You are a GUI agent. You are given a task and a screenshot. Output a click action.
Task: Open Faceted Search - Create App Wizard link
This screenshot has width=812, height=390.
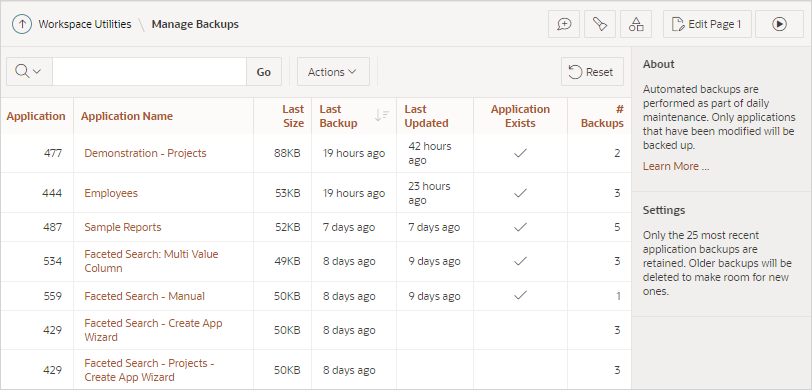[153, 330]
